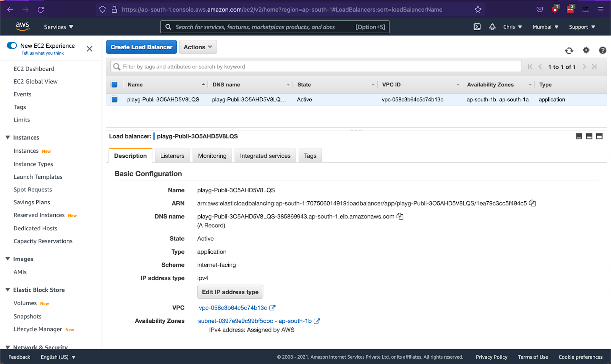Focus the load balancer filter field
611x364 pixels.
coord(316,66)
